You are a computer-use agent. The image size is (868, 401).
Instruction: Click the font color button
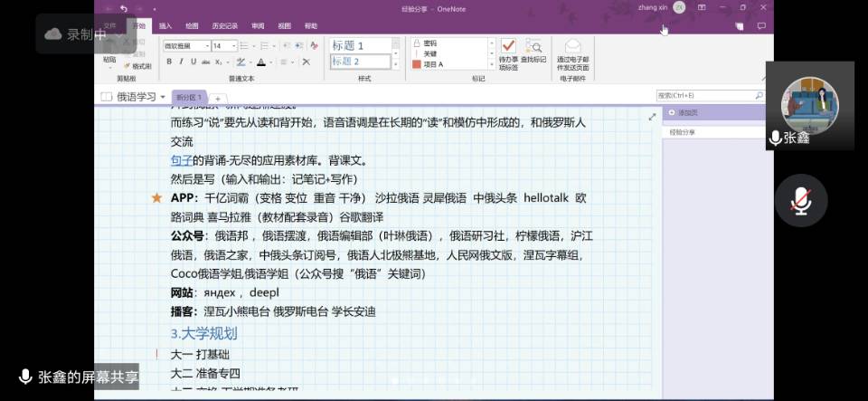[x=260, y=62]
